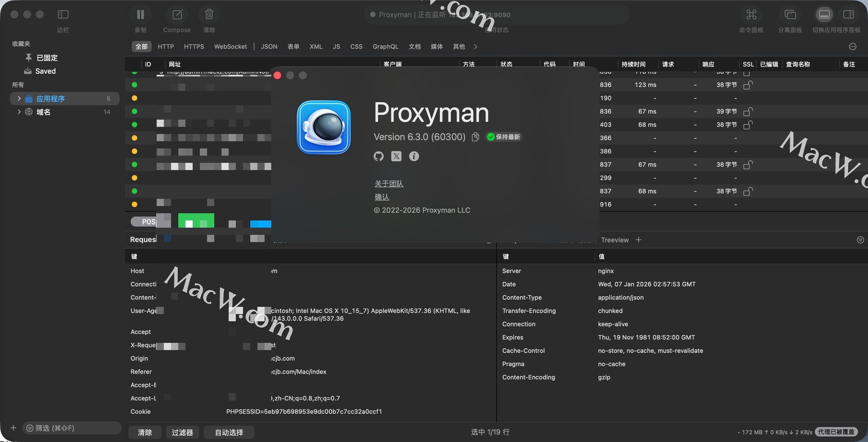The image size is (868, 442).
Task: Toggle the bottom application panel
Action: point(824,15)
